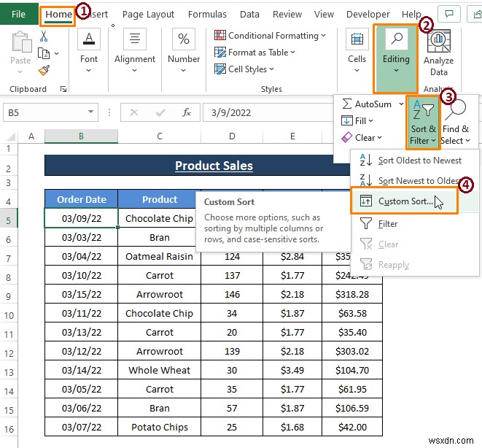Click into the formula bar field
The height and width of the screenshot is (448, 482).
(x=268, y=112)
